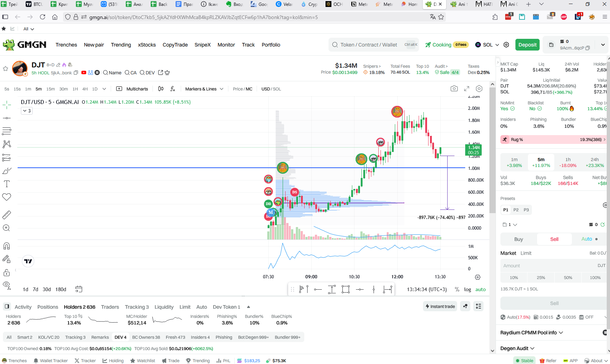Open the SOL chain selector
This screenshot has width=610, height=364.
click(x=487, y=45)
